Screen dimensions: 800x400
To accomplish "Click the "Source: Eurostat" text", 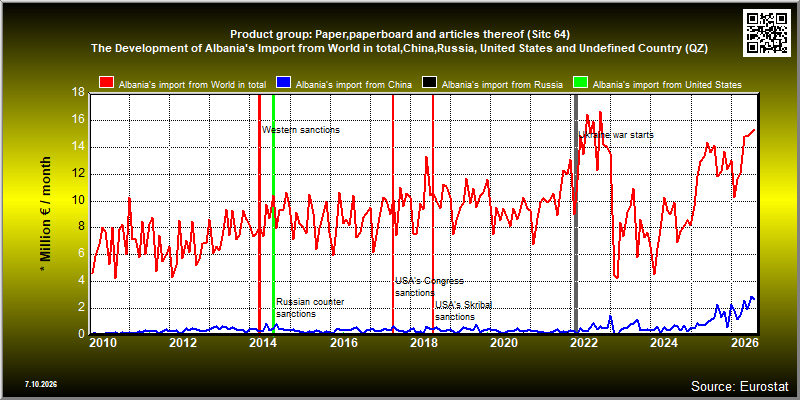I will click(739, 385).
